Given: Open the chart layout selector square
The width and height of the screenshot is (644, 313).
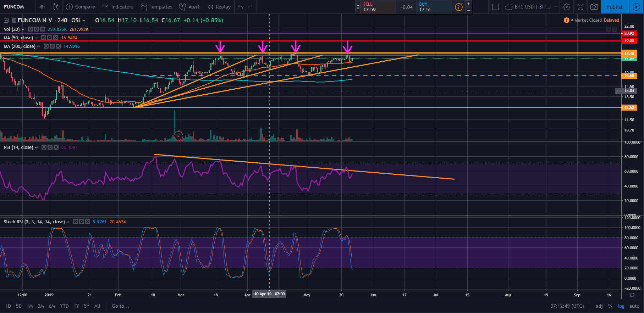Looking at the screenshot, I should [496, 7].
